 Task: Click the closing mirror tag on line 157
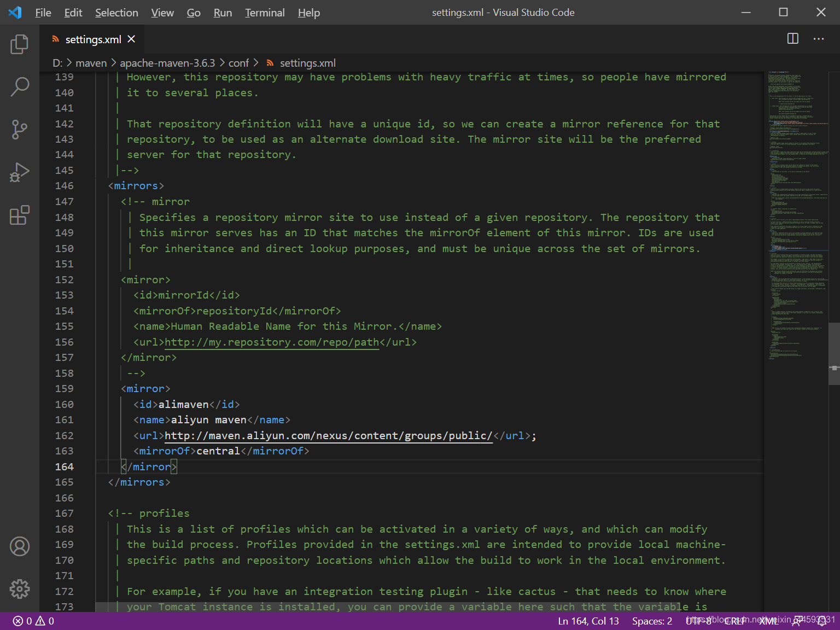149,358
